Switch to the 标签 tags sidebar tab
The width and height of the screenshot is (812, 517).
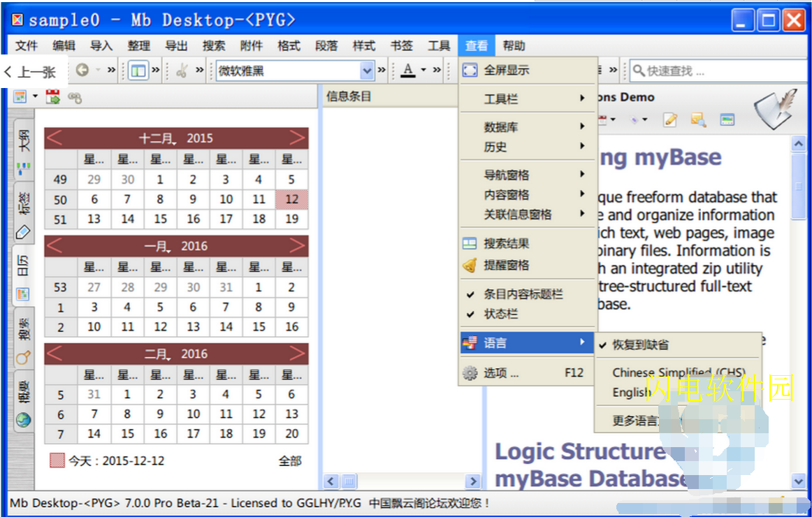pyautogui.click(x=23, y=213)
